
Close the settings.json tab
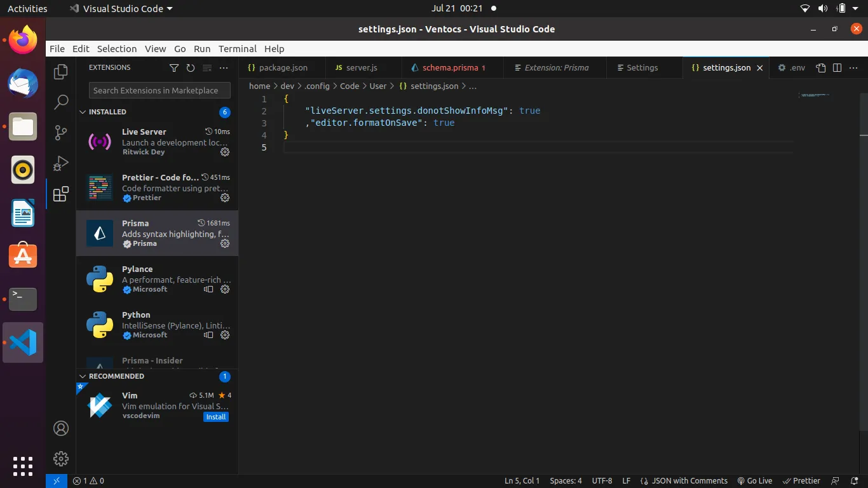coord(760,68)
